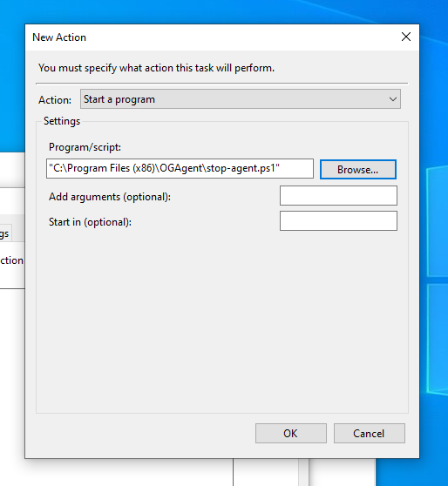Image resolution: width=448 pixels, height=486 pixels.
Task: Confirm with the OK button
Action: 291,434
